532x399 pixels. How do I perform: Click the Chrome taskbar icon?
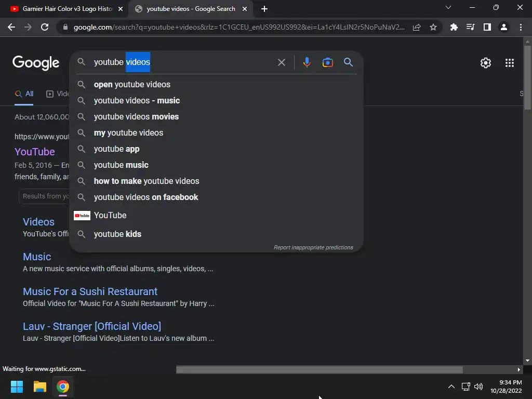(x=63, y=387)
